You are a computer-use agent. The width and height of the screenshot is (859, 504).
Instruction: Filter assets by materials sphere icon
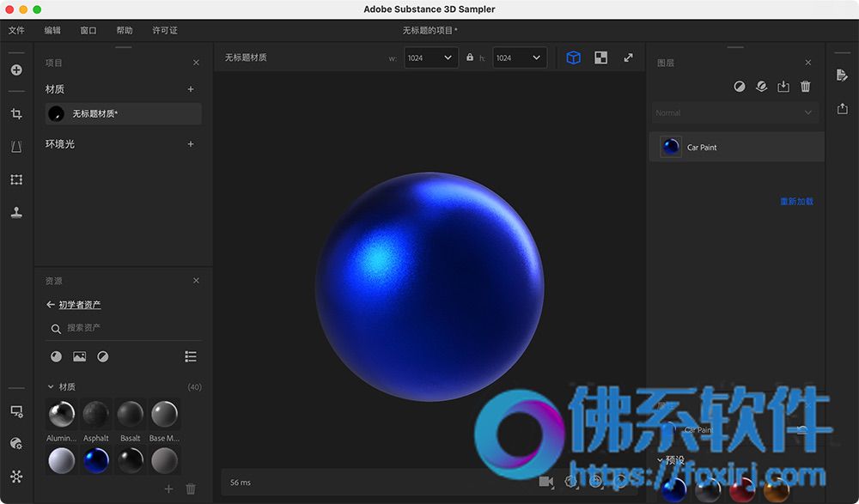tap(56, 356)
